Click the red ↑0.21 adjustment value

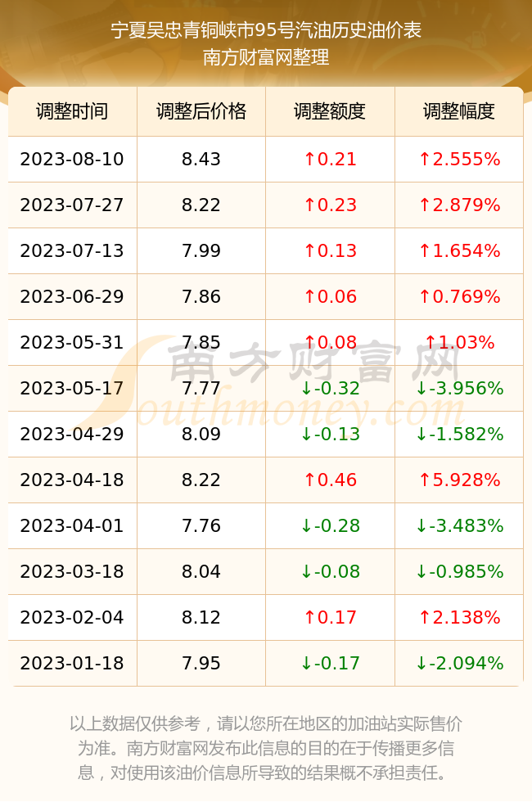point(330,159)
